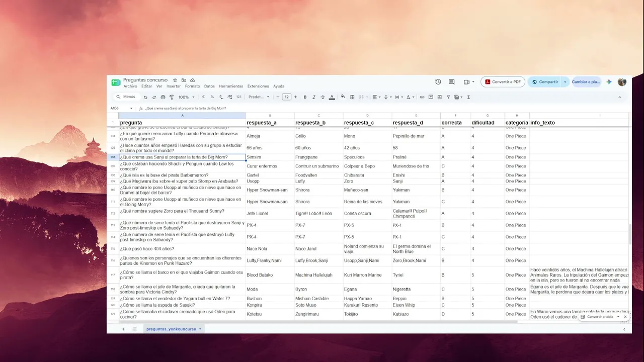
Task: Search the Menús box
Action: (x=126, y=97)
